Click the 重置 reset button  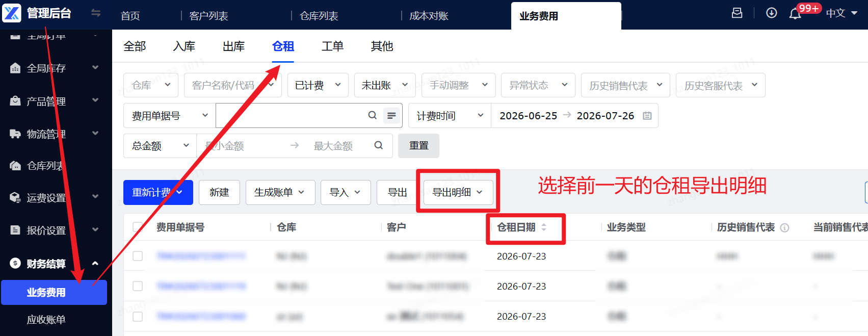[418, 146]
